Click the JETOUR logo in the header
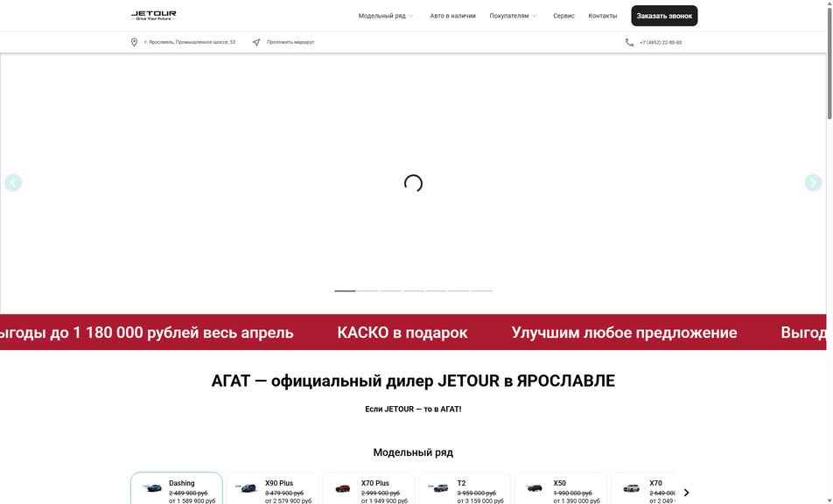 tap(153, 16)
